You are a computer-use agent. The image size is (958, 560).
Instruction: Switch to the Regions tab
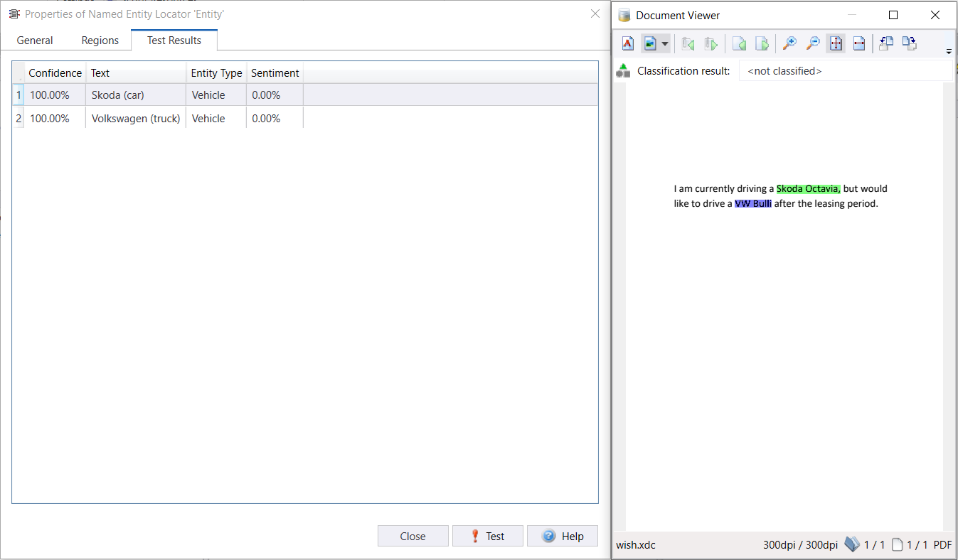point(100,41)
